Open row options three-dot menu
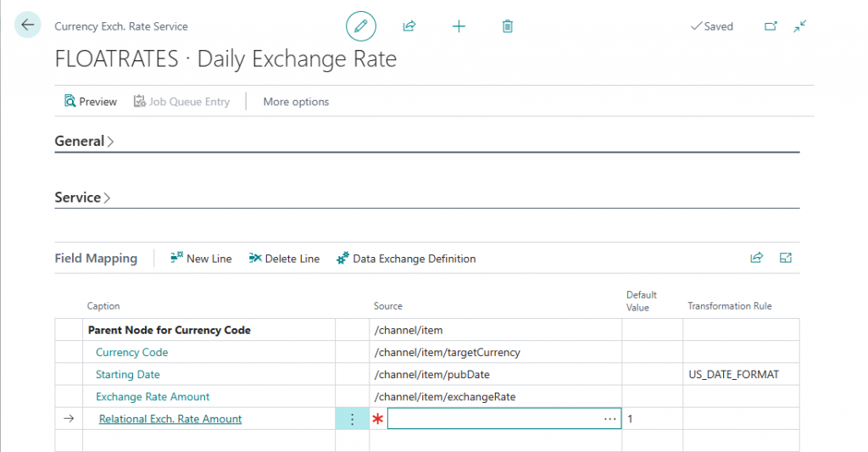 pyautogui.click(x=353, y=419)
